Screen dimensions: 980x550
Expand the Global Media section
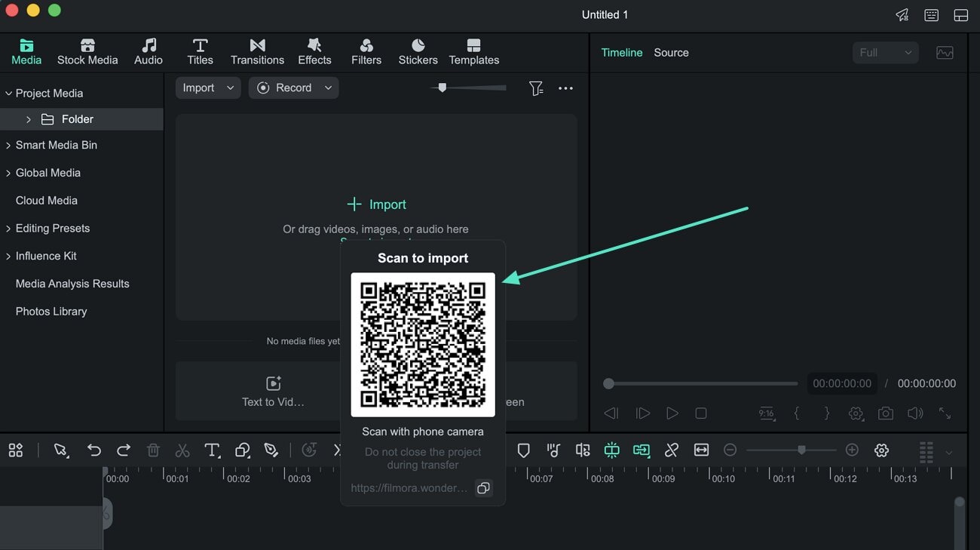tap(9, 173)
